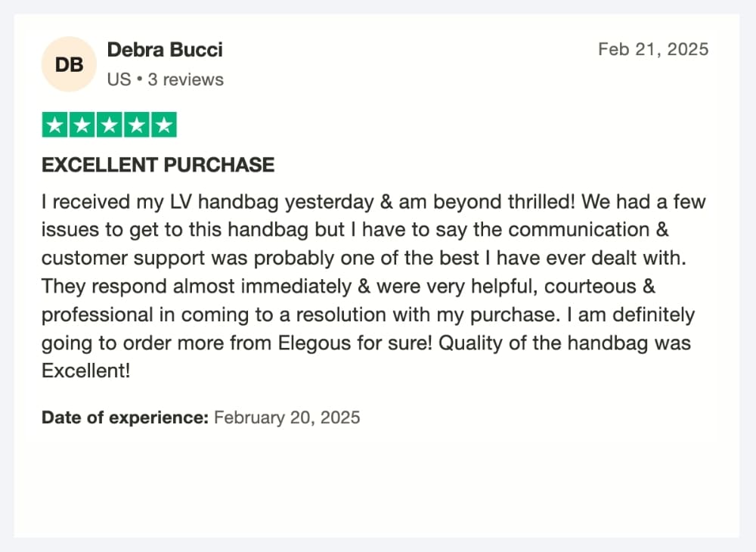Click the Feb 21, 2025 post date
The image size is (756, 552).
[x=653, y=49]
